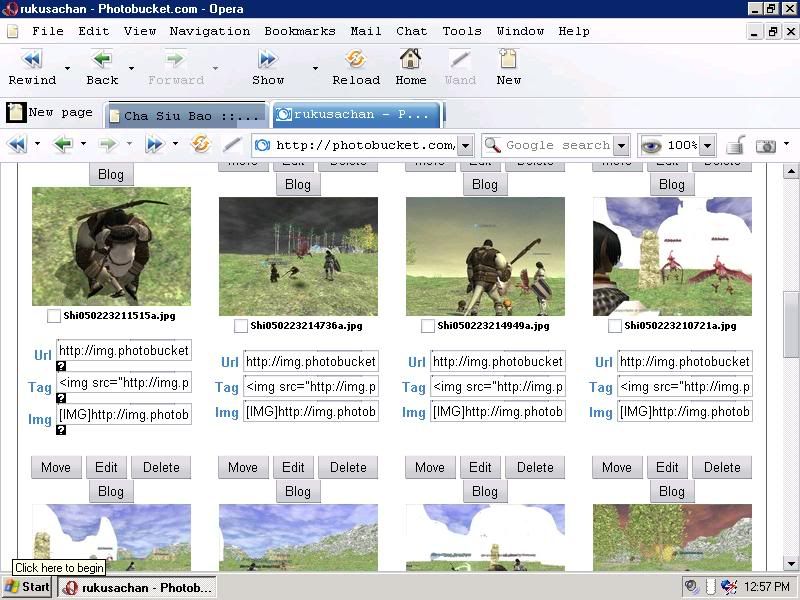This screenshot has width=800, height=600.
Task: Check the Shi050223214949a.jpg checkbox
Action: point(428,326)
